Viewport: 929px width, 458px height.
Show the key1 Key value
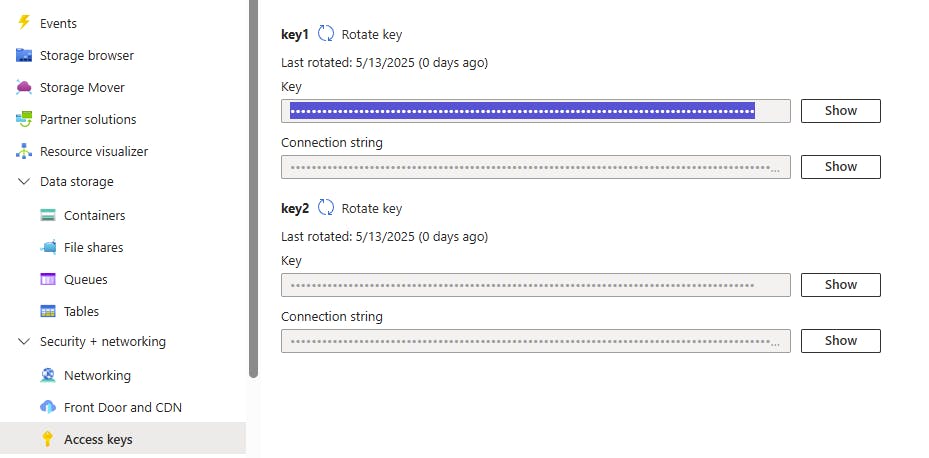(x=840, y=111)
